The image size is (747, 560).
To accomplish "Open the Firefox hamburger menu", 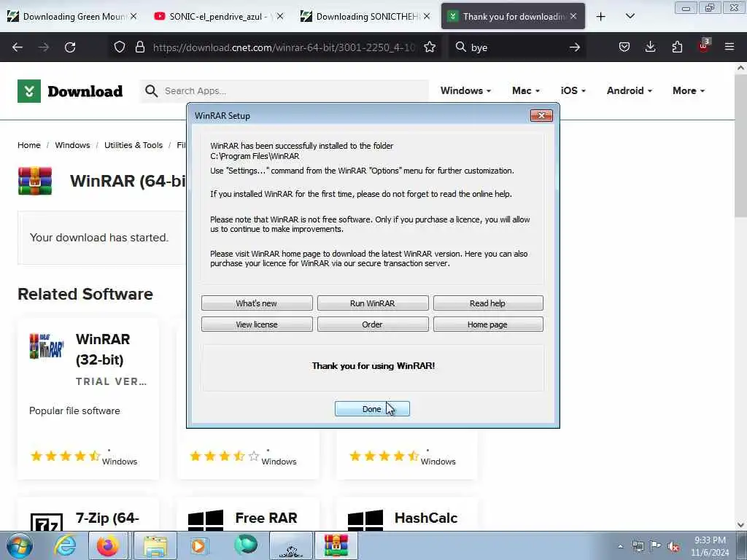I will coord(729,47).
